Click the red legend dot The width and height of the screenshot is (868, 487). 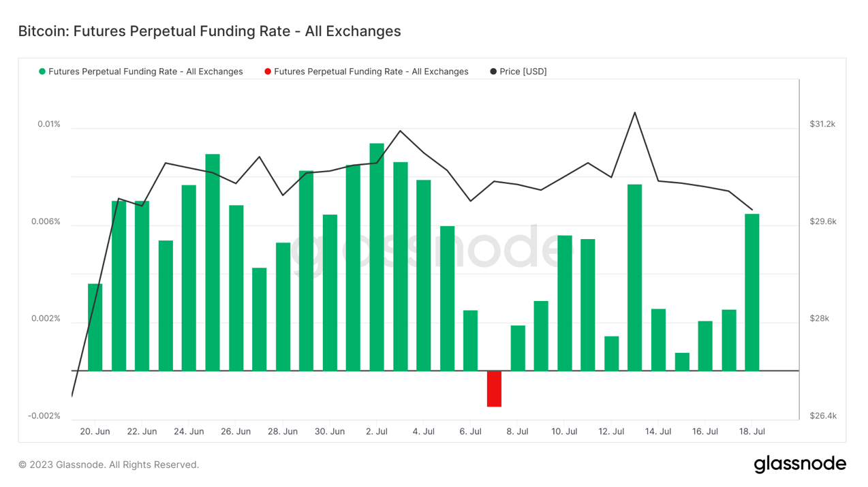click(268, 72)
